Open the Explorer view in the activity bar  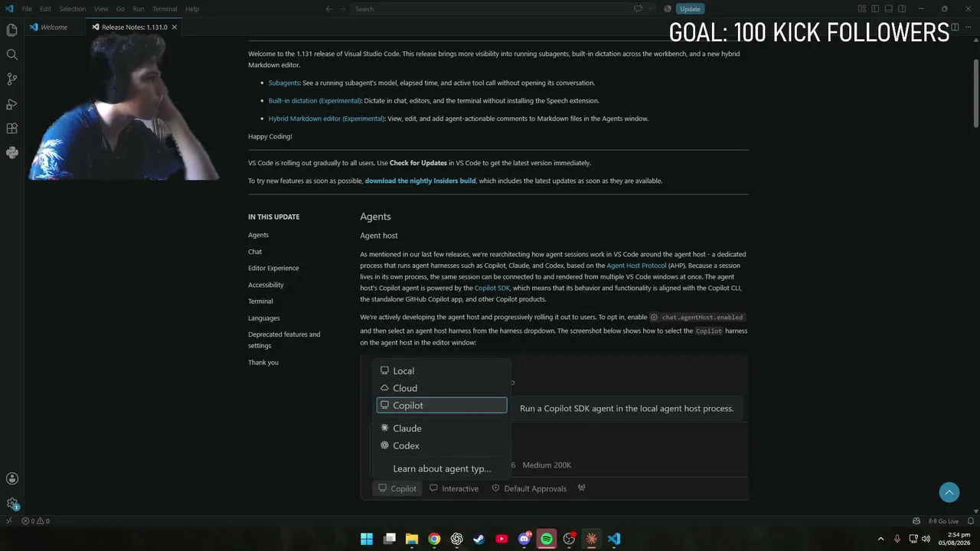[11, 30]
